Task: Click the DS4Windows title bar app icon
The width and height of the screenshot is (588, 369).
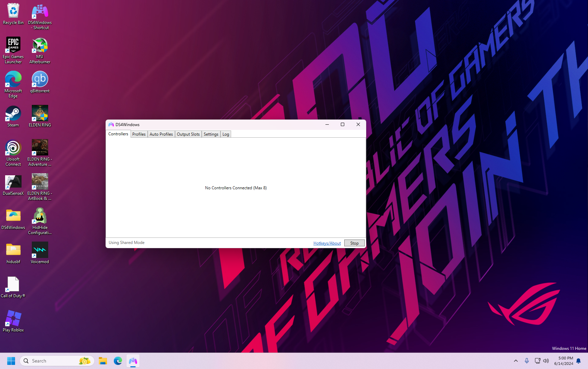Action: (x=111, y=125)
